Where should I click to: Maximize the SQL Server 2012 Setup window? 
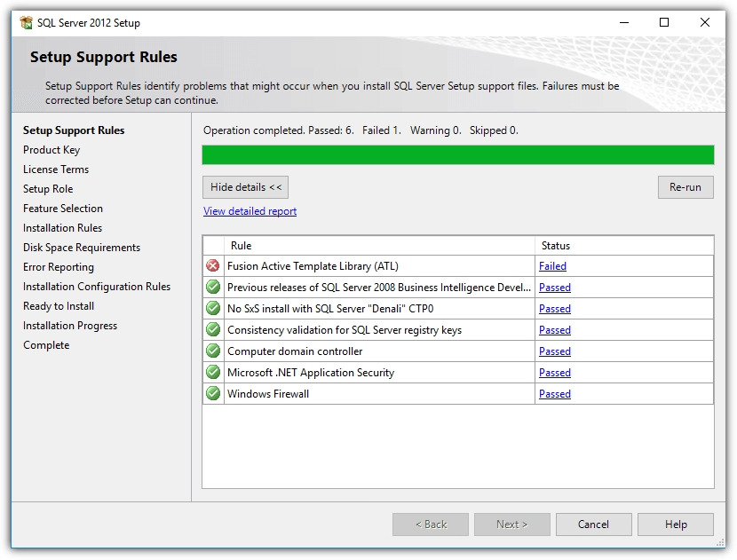click(664, 22)
